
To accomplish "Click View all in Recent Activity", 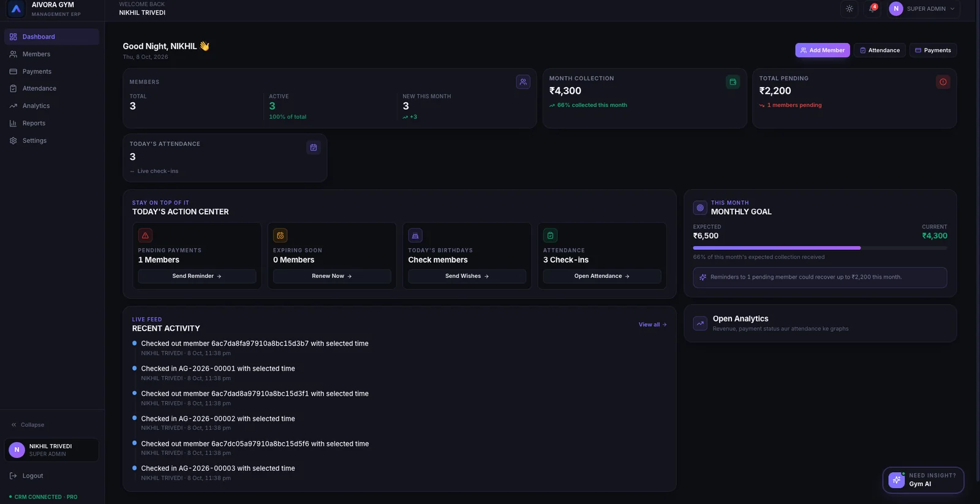I will pyautogui.click(x=652, y=325).
